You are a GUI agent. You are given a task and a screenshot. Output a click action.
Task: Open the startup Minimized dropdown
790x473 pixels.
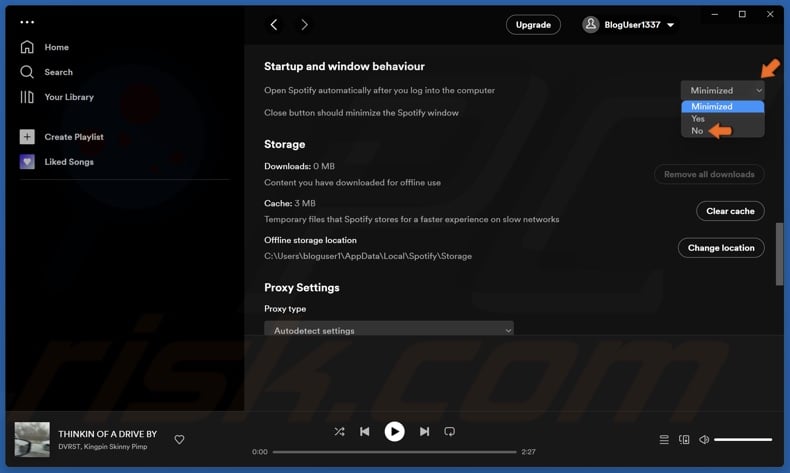tap(722, 90)
